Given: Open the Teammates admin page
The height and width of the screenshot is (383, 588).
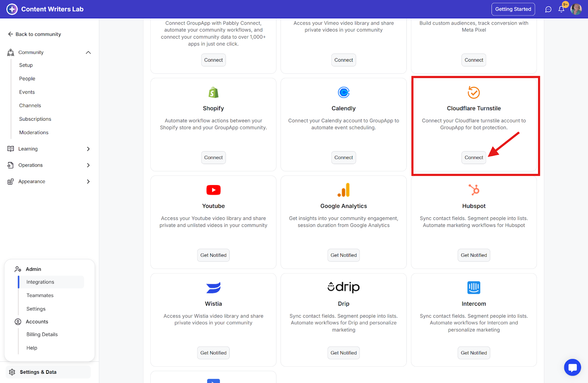Looking at the screenshot, I should pos(40,295).
